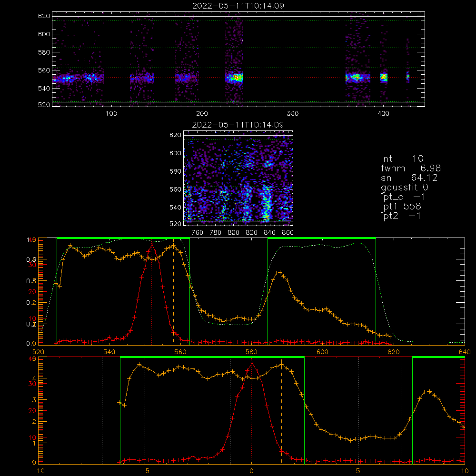Click the left green bar atop the upper line plot
Screen dimensions: 476x476
click(x=123, y=238)
